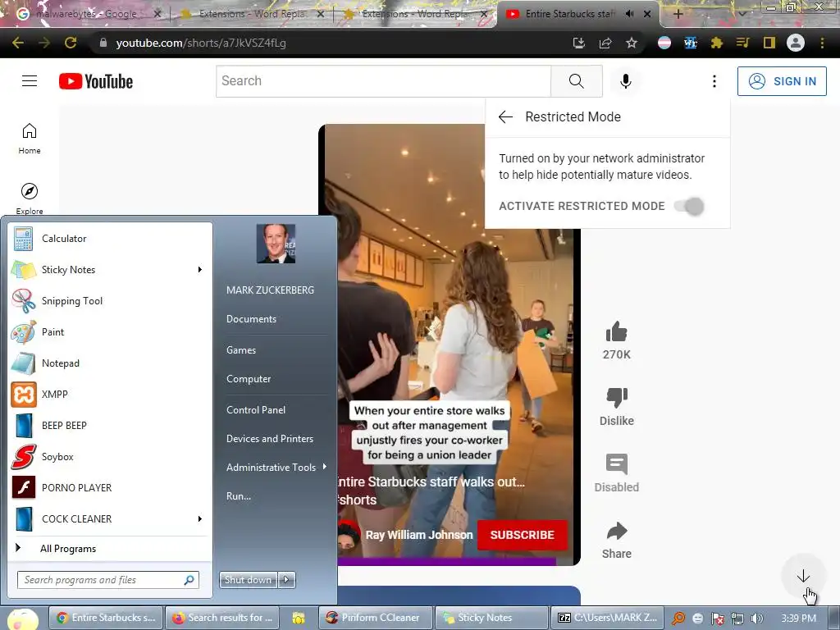Click the share page icon in address bar

(x=605, y=43)
